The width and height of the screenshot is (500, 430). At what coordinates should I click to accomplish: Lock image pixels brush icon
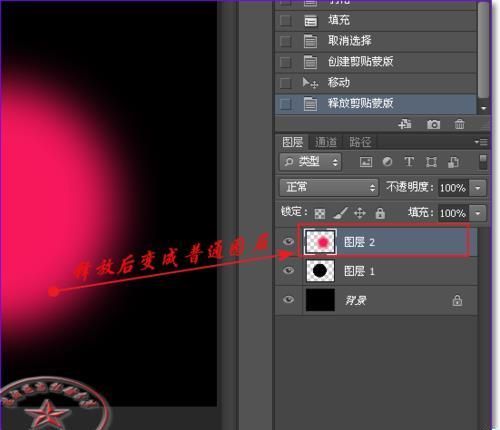coord(340,213)
